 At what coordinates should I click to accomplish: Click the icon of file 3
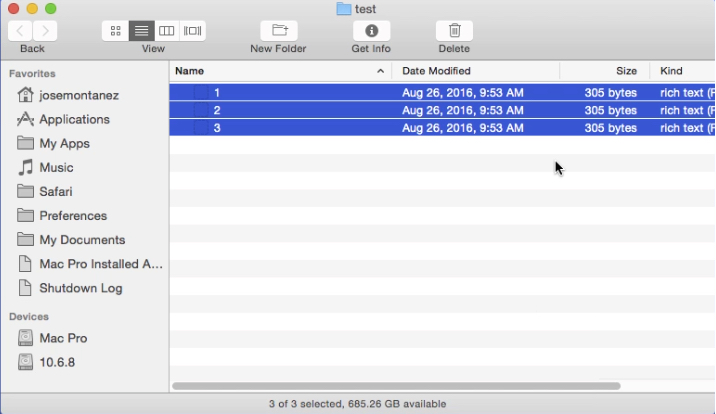(200, 128)
